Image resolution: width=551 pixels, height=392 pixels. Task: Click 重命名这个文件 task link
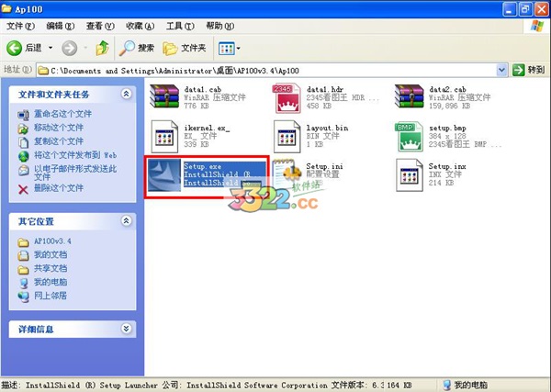62,114
